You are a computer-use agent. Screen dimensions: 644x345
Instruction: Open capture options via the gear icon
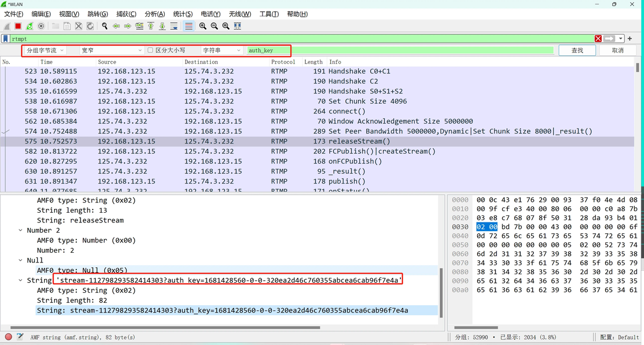[41, 26]
